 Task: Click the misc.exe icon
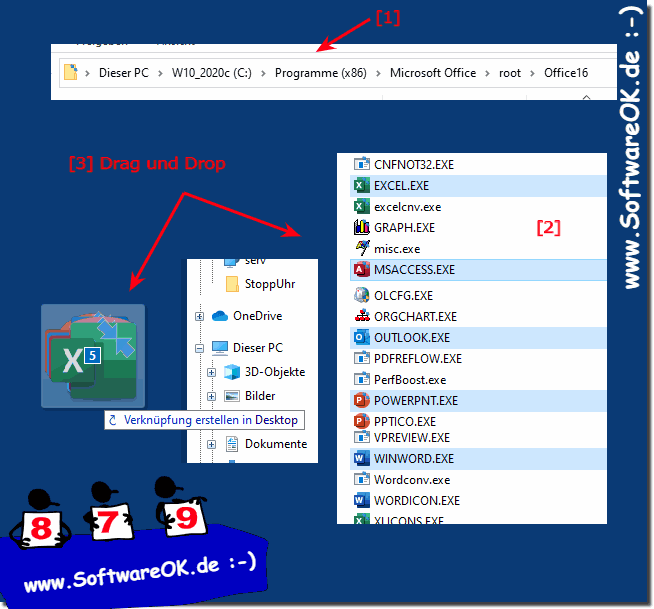click(362, 248)
